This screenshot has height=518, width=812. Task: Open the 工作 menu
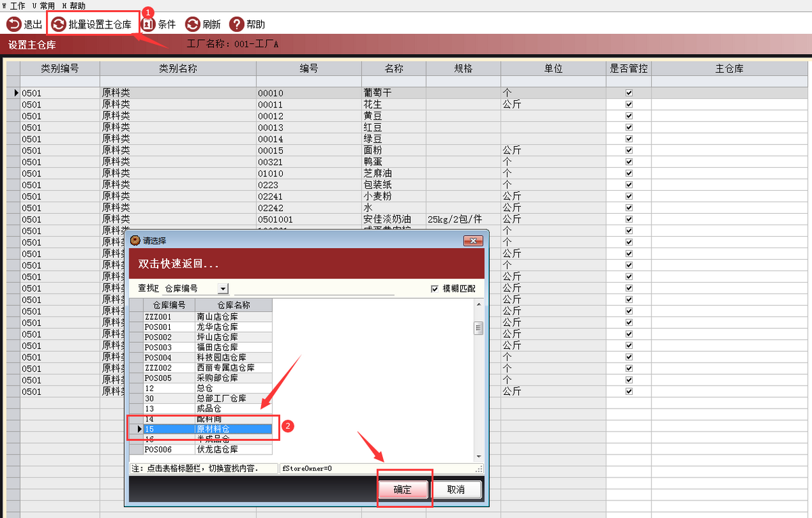tap(14, 5)
